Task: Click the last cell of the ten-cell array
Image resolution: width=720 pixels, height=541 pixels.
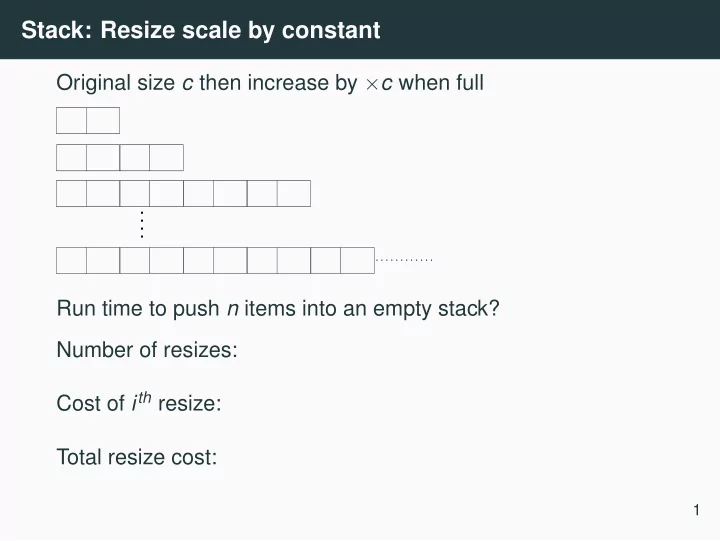Action: pos(358,260)
